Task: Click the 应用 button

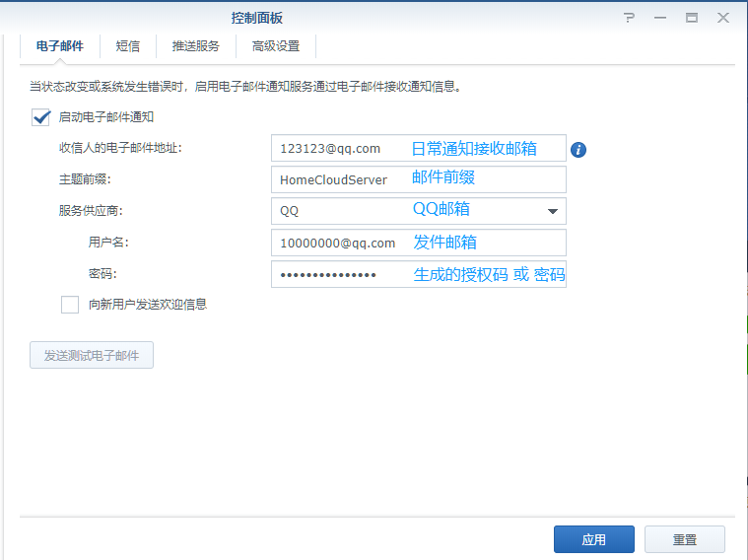Action: 593,539
